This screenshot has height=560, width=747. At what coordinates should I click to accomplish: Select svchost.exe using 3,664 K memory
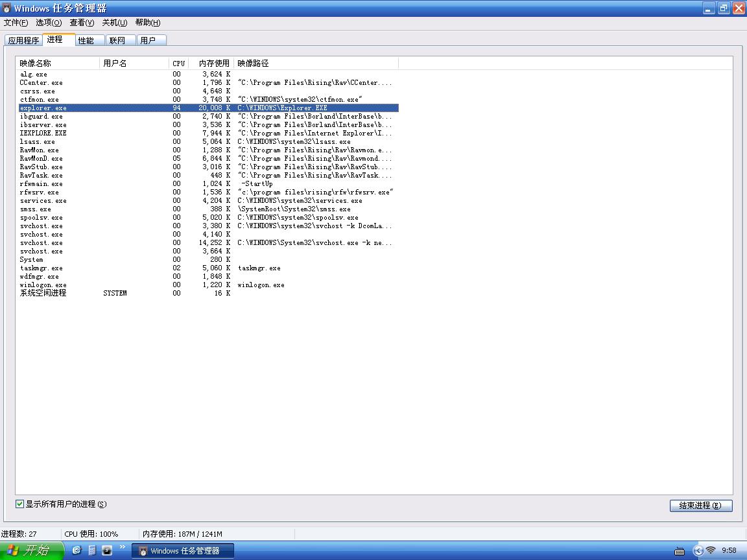[209, 251]
